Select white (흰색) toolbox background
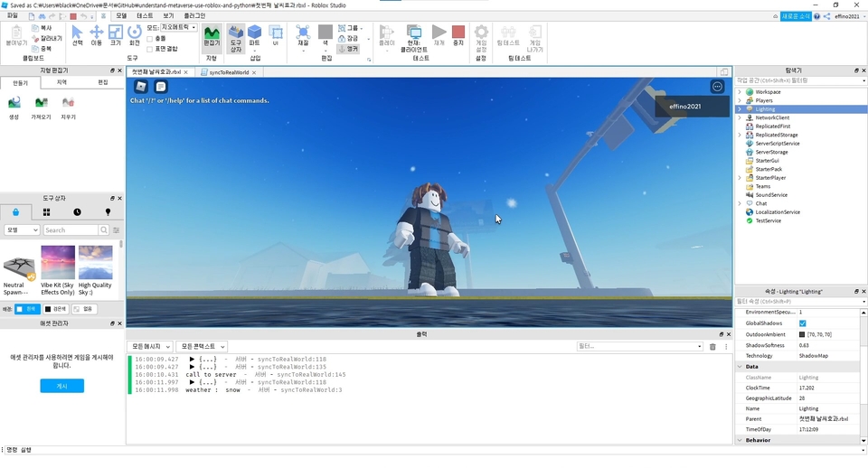 [28, 309]
